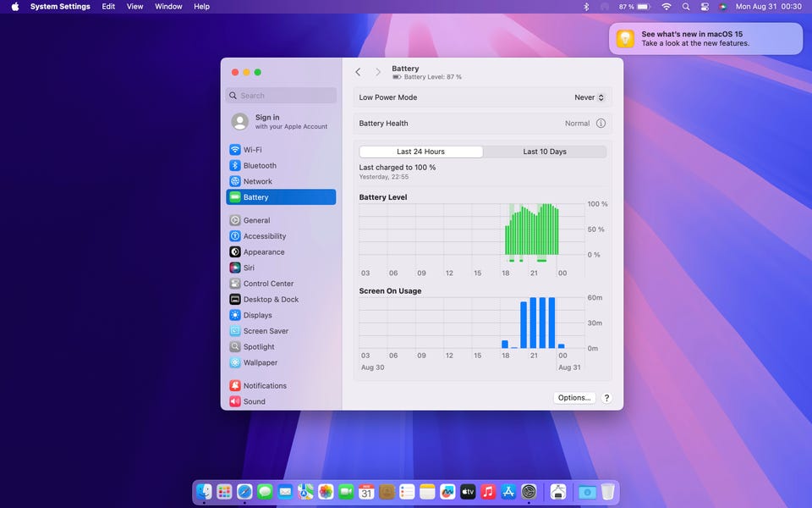The height and width of the screenshot is (508, 812).
Task: Open Siri settings in the sidebar
Action: [x=281, y=268]
